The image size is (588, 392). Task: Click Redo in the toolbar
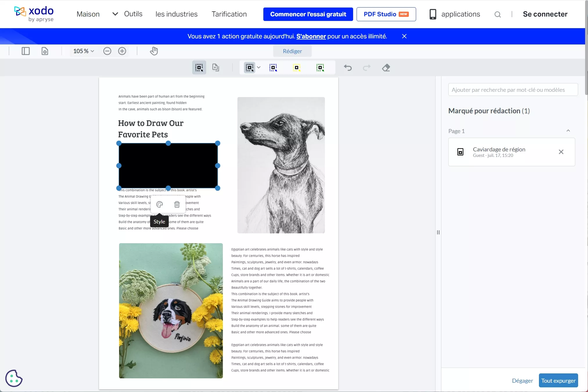pyautogui.click(x=366, y=68)
